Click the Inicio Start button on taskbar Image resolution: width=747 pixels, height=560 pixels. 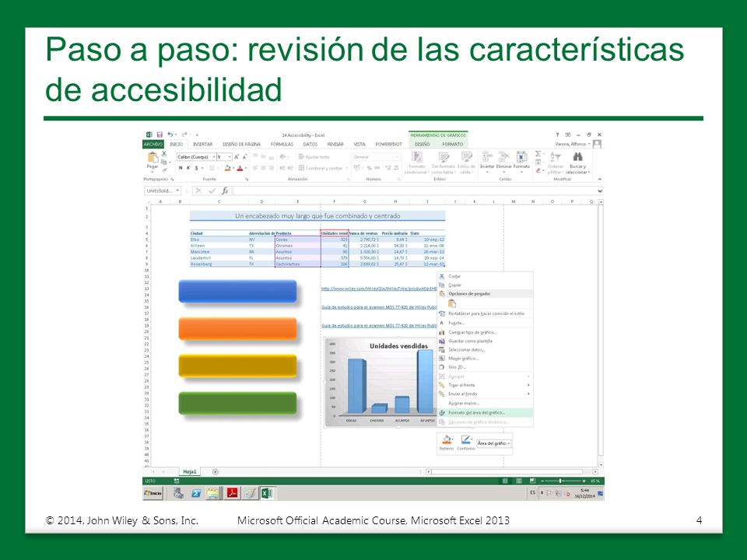[153, 493]
